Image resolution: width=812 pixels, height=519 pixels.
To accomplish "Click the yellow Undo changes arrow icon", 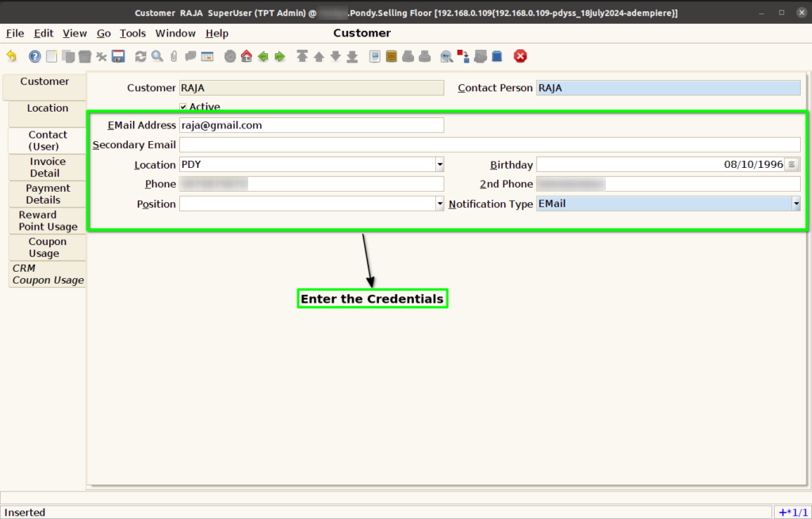I will coord(11,56).
